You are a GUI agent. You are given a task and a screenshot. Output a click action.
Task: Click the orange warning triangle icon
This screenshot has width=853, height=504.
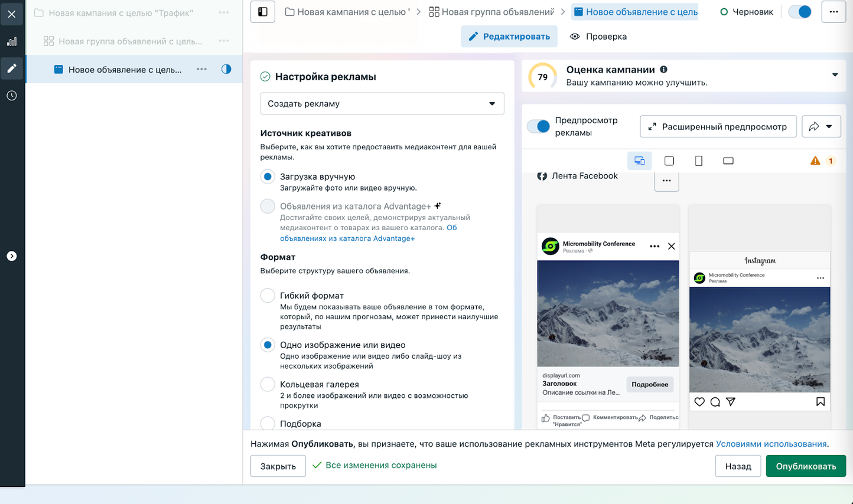click(815, 160)
